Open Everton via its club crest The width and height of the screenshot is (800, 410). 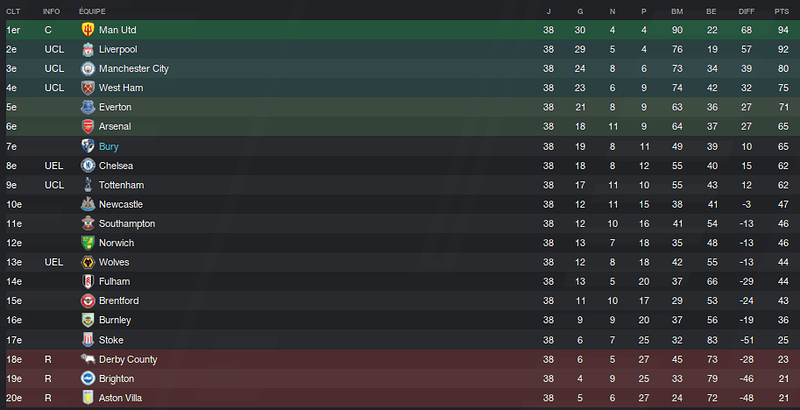(88, 107)
